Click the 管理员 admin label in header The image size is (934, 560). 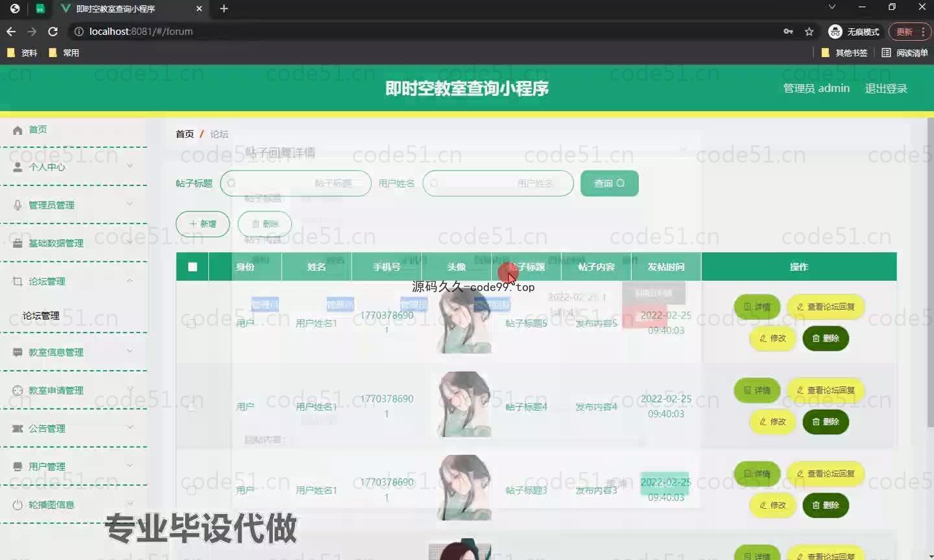(817, 88)
